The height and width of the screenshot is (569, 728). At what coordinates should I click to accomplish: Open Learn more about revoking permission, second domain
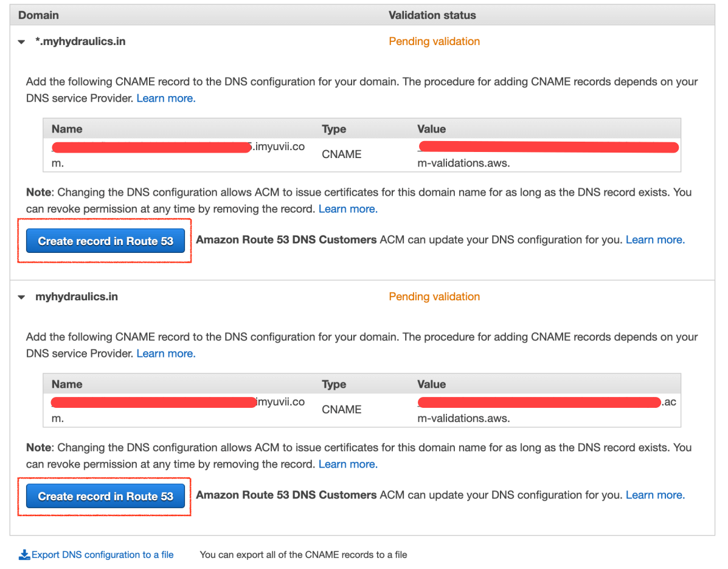point(348,464)
